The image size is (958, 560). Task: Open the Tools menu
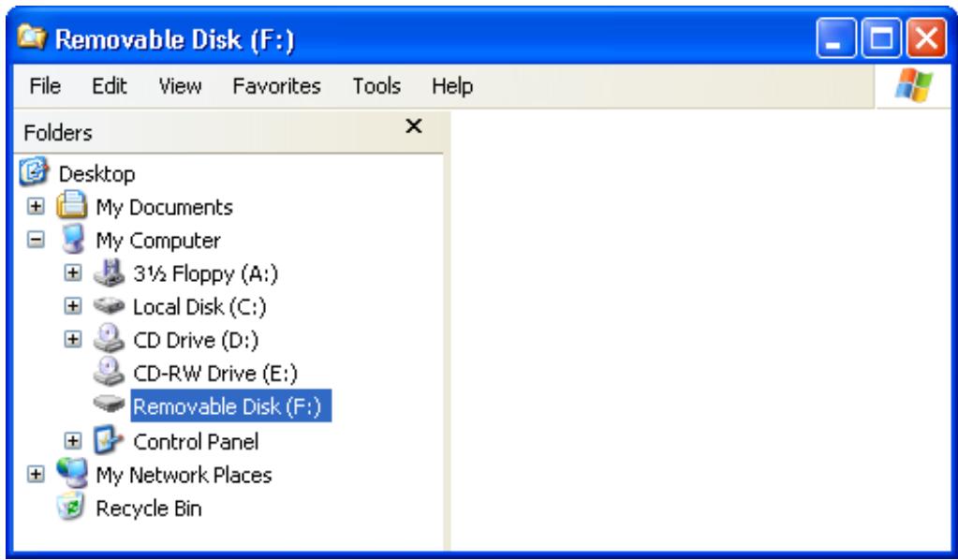[x=376, y=87]
